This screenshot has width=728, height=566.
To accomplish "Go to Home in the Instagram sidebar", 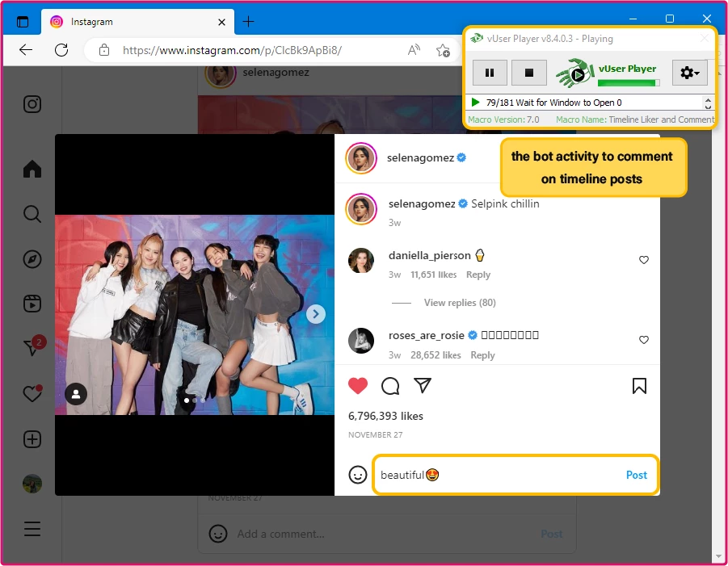I will (x=32, y=169).
